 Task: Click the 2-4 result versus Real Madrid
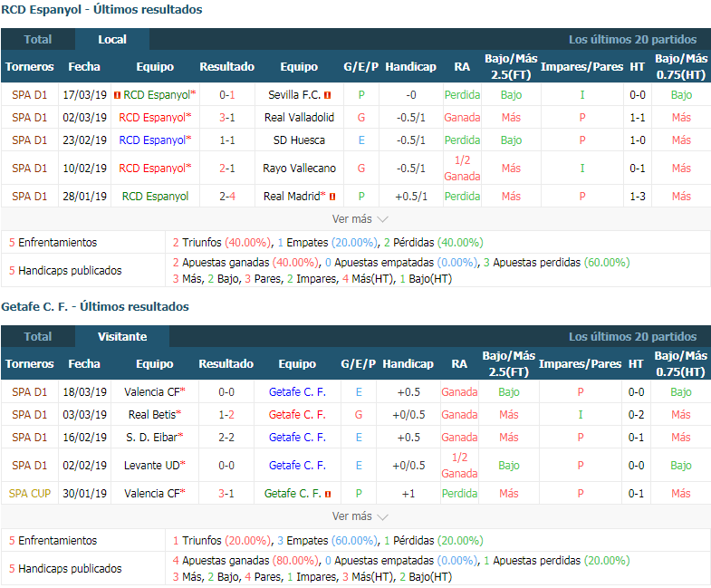pyautogui.click(x=227, y=197)
